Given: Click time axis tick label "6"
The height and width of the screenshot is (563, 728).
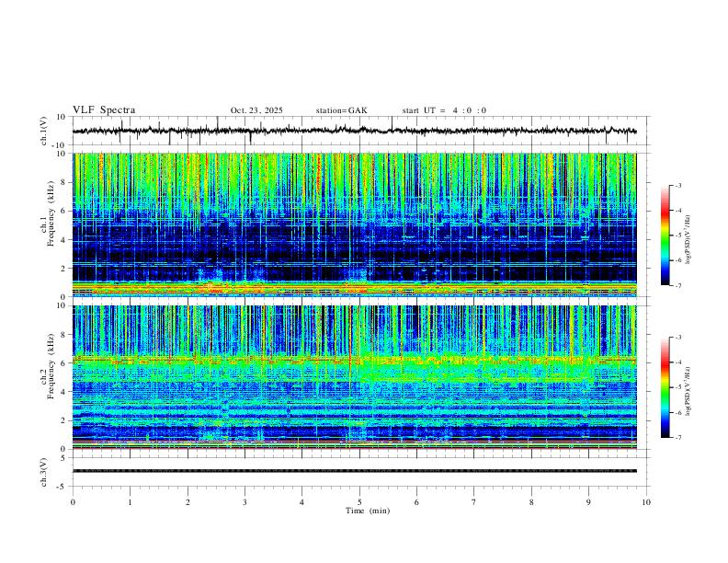Looking at the screenshot, I should click(416, 502).
